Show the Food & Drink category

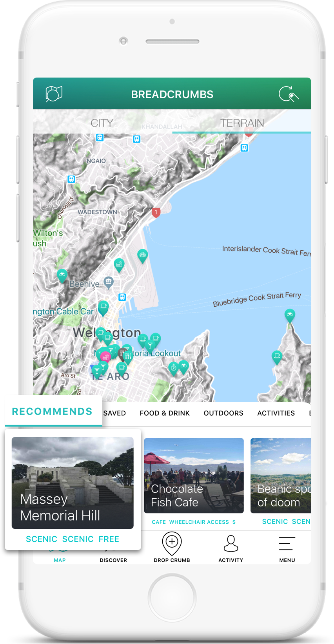[x=165, y=413]
